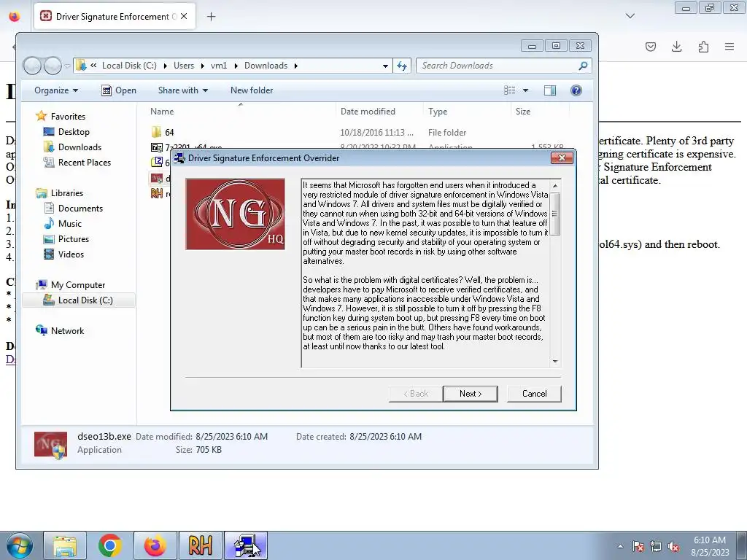Select Libraries in the navigation pane
The height and width of the screenshot is (560, 747).
coord(66,192)
